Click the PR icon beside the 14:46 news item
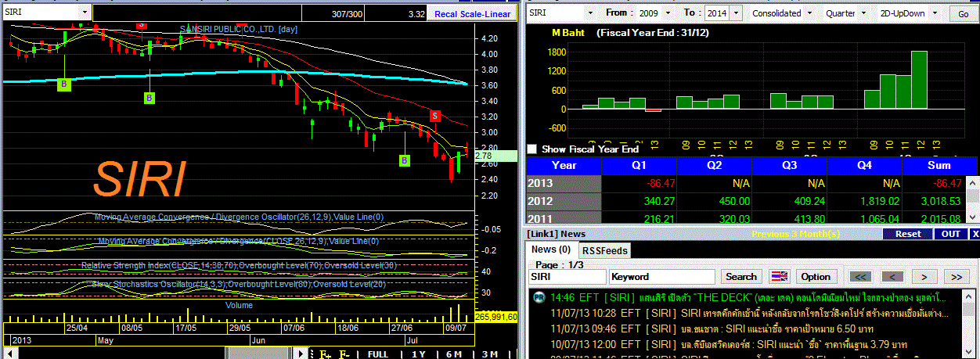980x359 pixels. 539,297
